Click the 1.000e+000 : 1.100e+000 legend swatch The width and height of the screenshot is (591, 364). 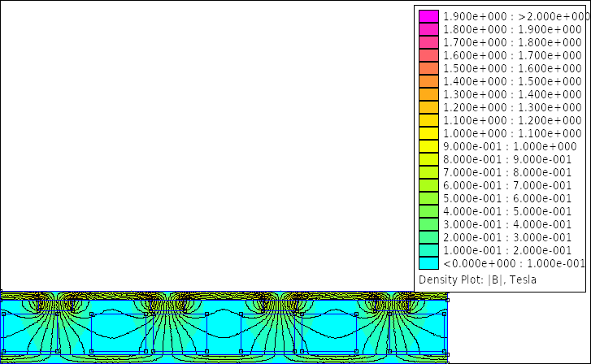pyautogui.click(x=428, y=133)
